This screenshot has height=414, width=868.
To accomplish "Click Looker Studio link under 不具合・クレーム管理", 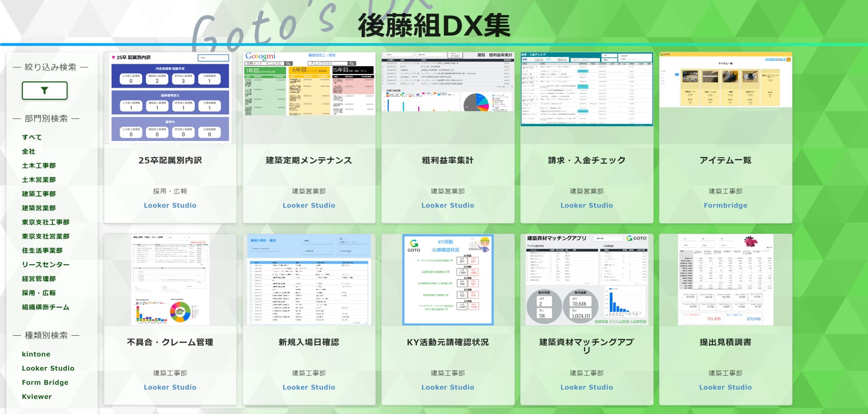I will coord(170,387).
